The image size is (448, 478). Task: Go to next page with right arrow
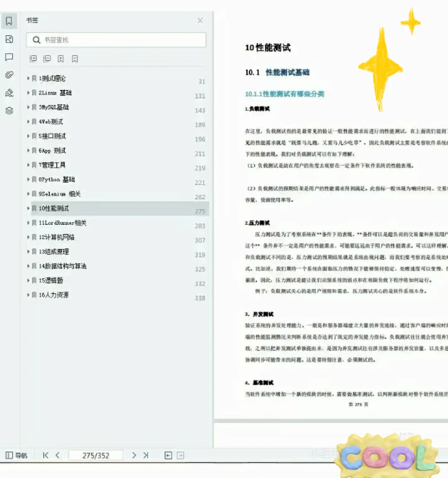[x=134, y=455]
